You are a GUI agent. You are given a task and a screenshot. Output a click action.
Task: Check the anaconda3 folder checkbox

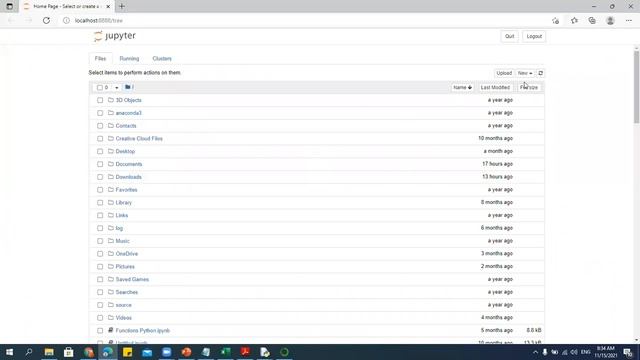pos(100,113)
